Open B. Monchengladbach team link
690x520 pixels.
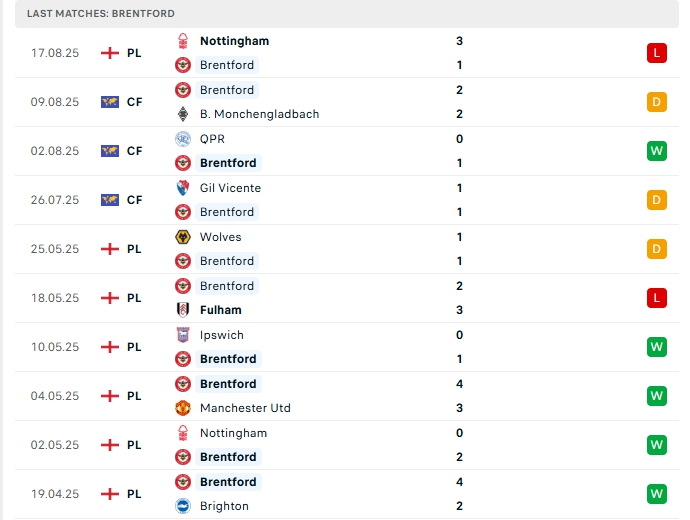pos(259,114)
